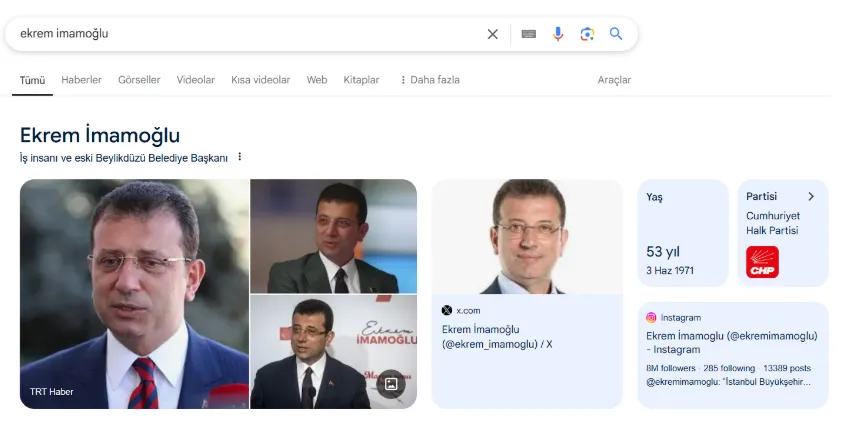This screenshot has width=849, height=427.
Task: Expand the Daha fazla menu
Action: (x=429, y=80)
